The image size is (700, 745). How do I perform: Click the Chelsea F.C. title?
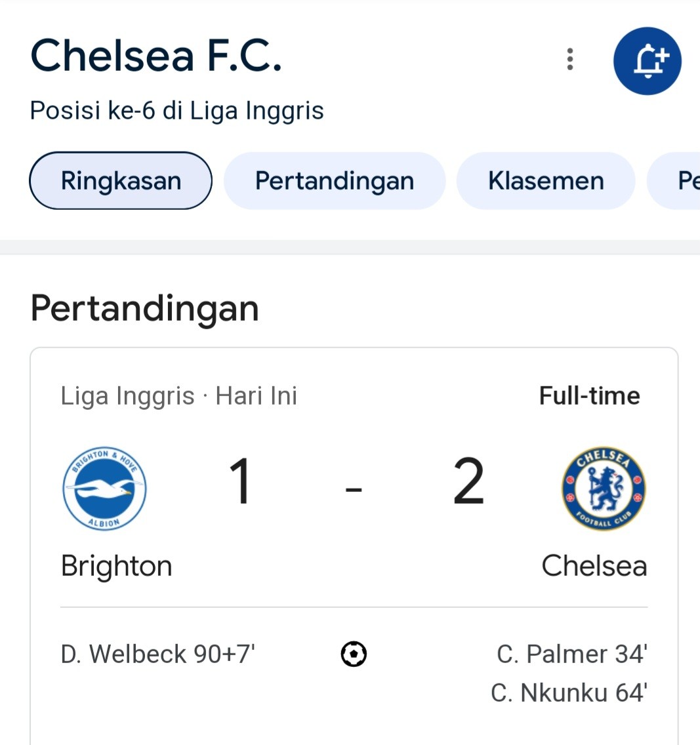(x=156, y=56)
